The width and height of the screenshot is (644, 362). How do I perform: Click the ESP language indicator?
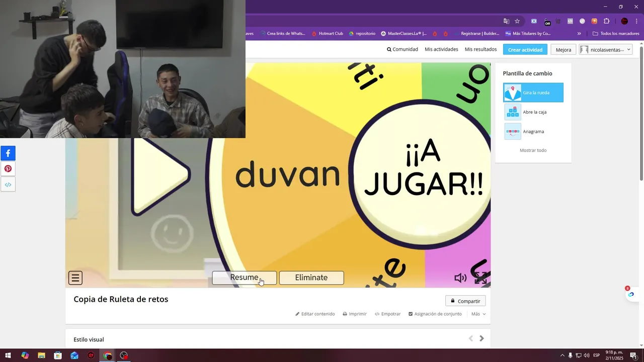(x=597, y=355)
